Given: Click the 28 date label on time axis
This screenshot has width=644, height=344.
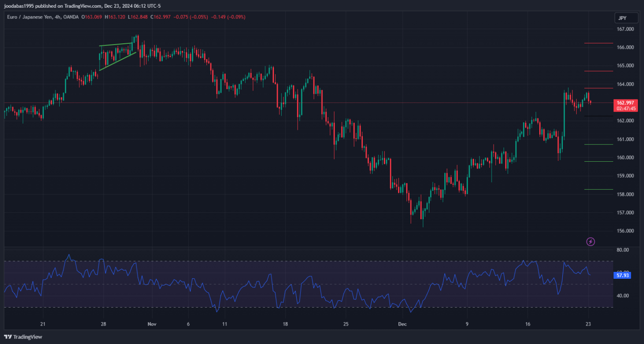Looking at the screenshot, I should pos(103,324).
